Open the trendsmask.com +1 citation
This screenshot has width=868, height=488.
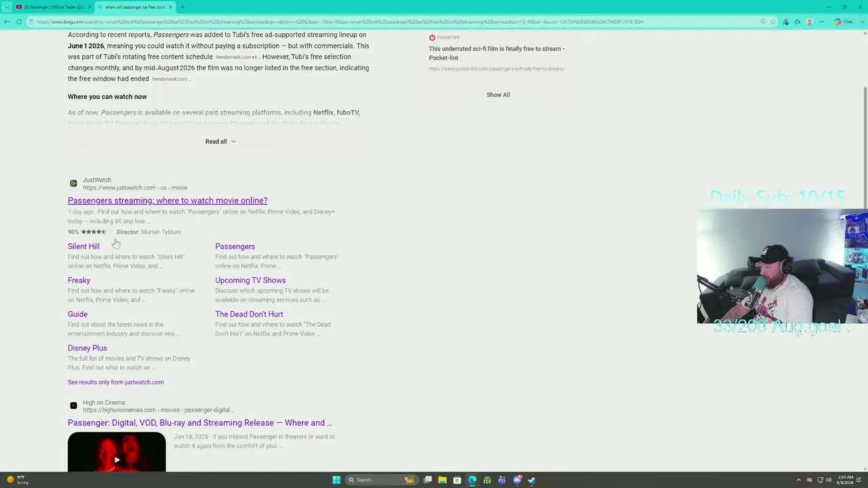click(236, 57)
